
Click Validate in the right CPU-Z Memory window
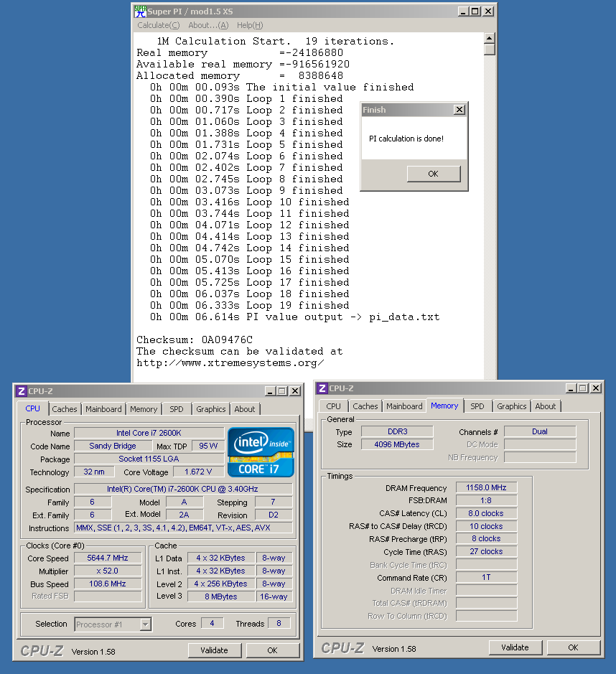[515, 647]
